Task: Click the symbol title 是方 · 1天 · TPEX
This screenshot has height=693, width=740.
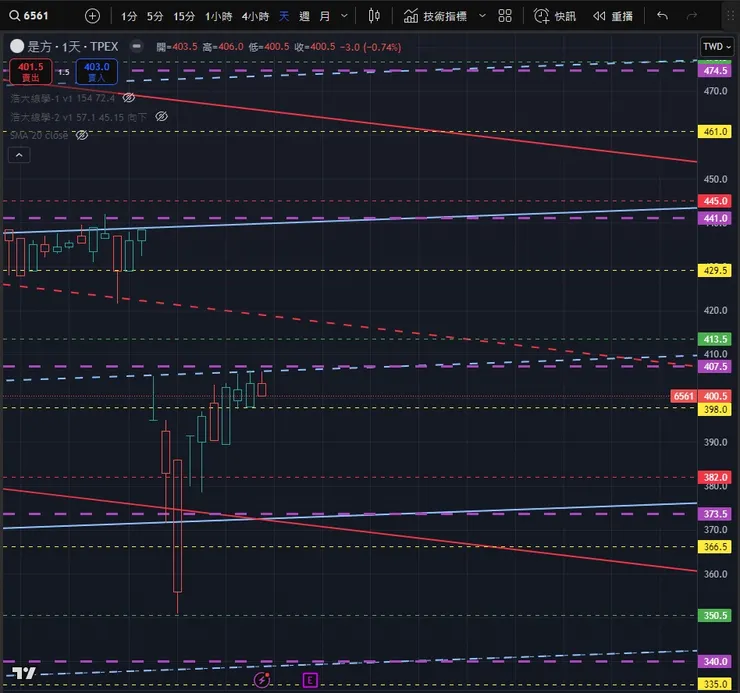Action: click(x=73, y=46)
